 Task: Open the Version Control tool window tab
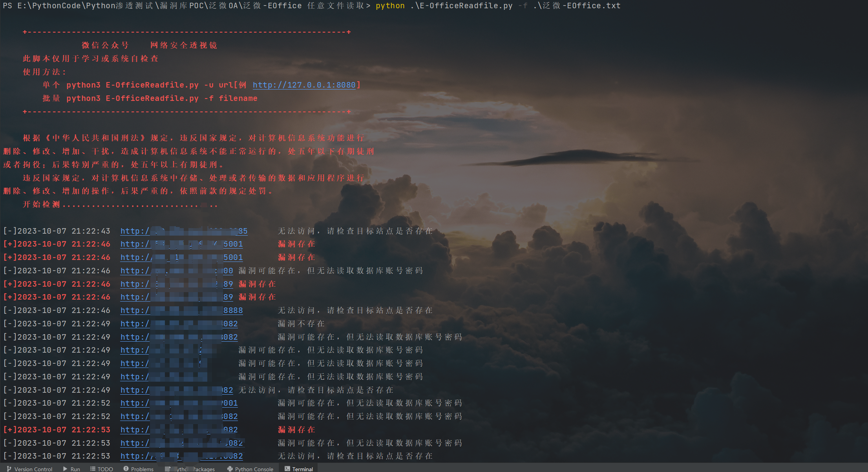pyautogui.click(x=29, y=469)
